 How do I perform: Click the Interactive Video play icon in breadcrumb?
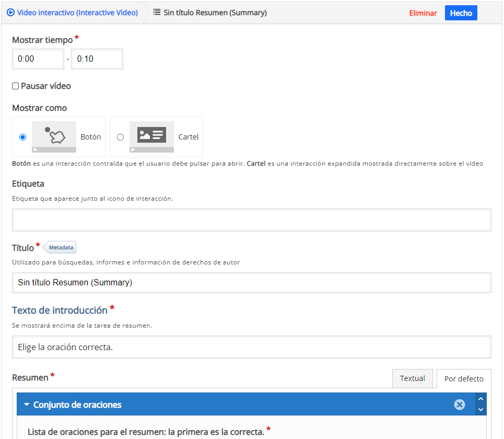(10, 13)
